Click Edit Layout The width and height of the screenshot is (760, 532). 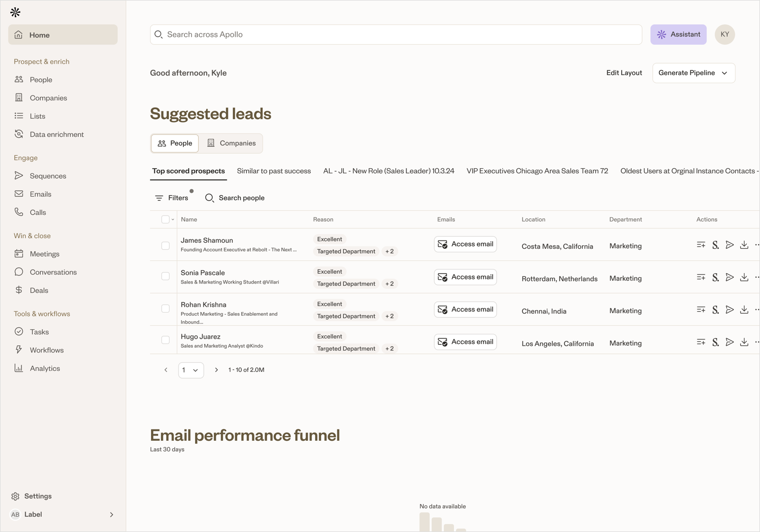click(x=624, y=73)
